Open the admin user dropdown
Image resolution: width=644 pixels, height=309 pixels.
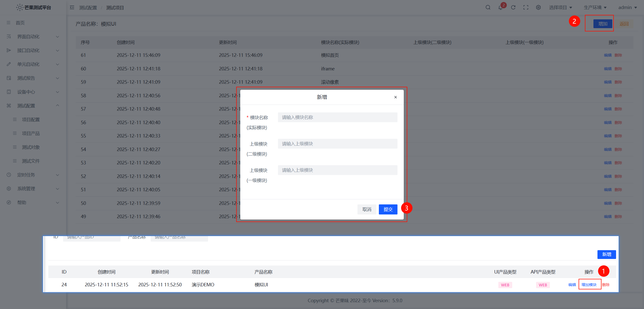coord(627,8)
